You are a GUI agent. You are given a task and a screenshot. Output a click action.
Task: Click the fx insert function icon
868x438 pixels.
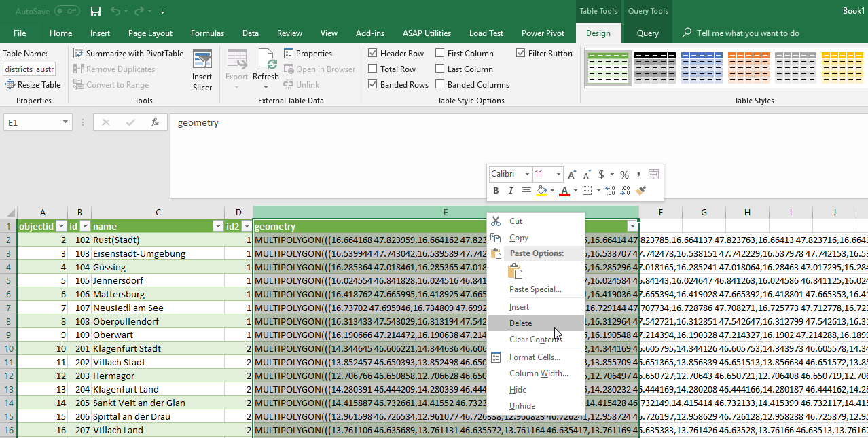click(x=155, y=122)
